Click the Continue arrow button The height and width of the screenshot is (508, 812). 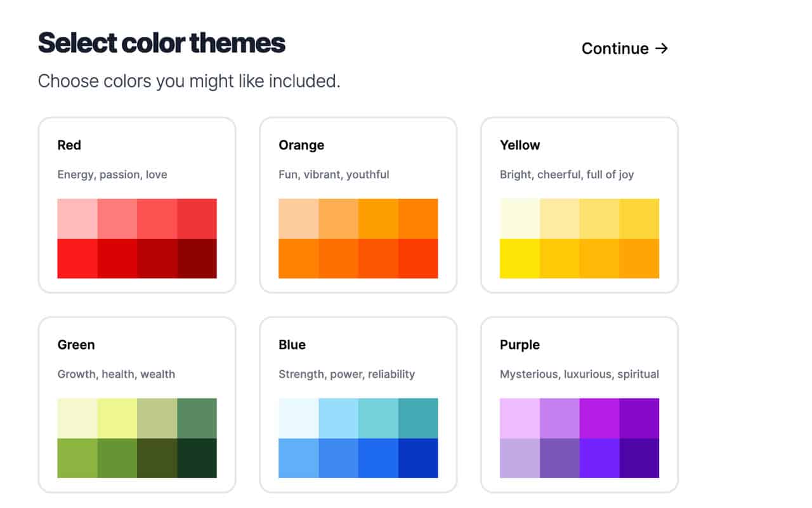(x=625, y=49)
